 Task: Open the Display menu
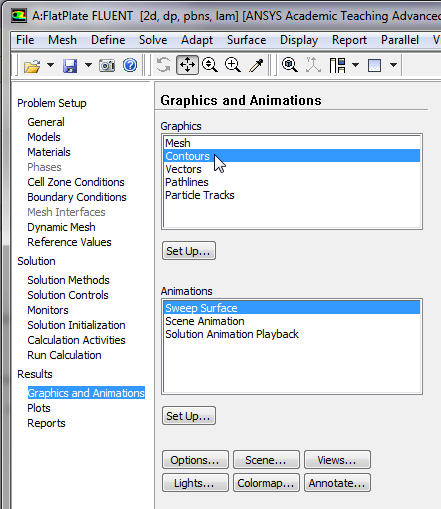coord(299,40)
